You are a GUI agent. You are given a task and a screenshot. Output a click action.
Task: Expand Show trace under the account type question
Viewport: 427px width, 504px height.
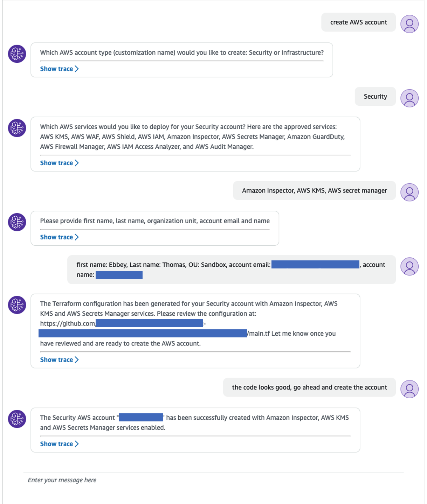[x=59, y=69]
